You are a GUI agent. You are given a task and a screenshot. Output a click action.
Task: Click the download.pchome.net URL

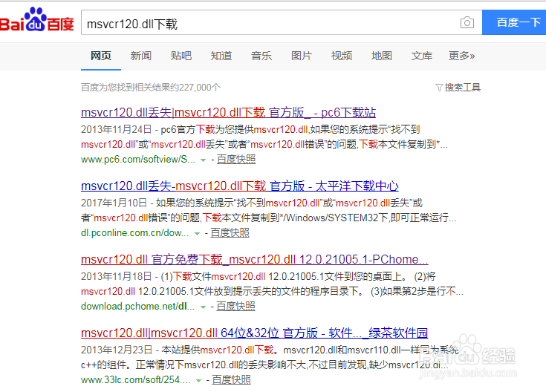[x=137, y=307]
